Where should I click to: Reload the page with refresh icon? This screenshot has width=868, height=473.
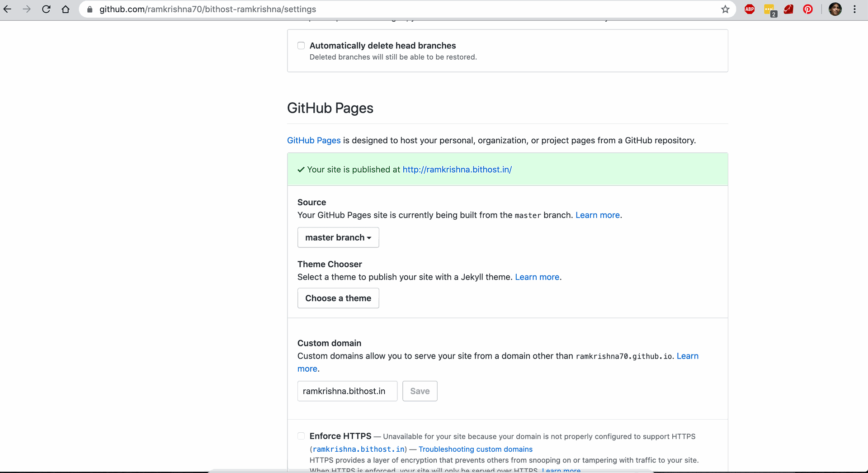46,9
